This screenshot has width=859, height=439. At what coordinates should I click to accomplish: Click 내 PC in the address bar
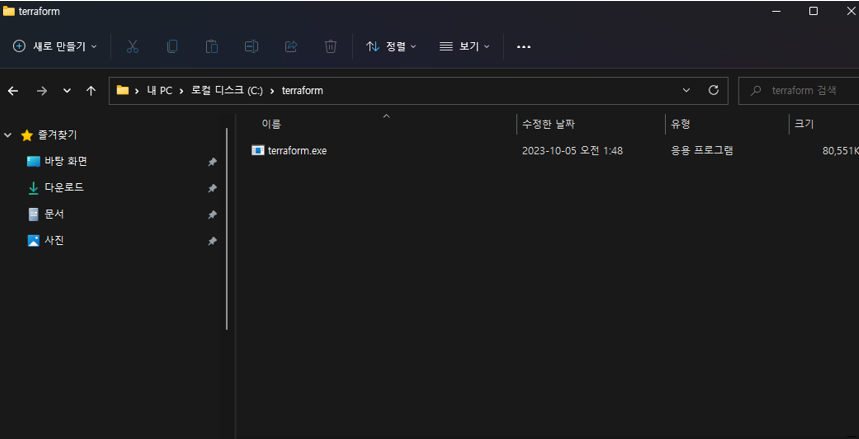(159, 91)
